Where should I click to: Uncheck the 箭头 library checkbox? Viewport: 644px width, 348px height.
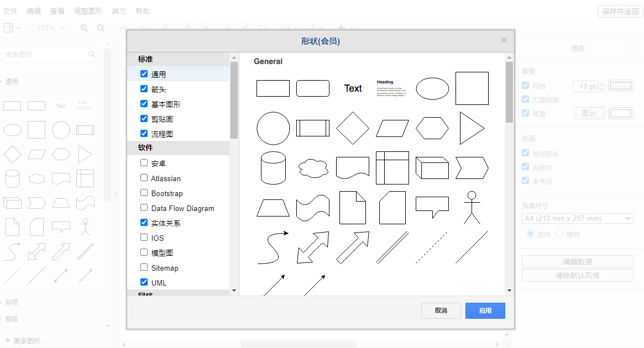[144, 88]
